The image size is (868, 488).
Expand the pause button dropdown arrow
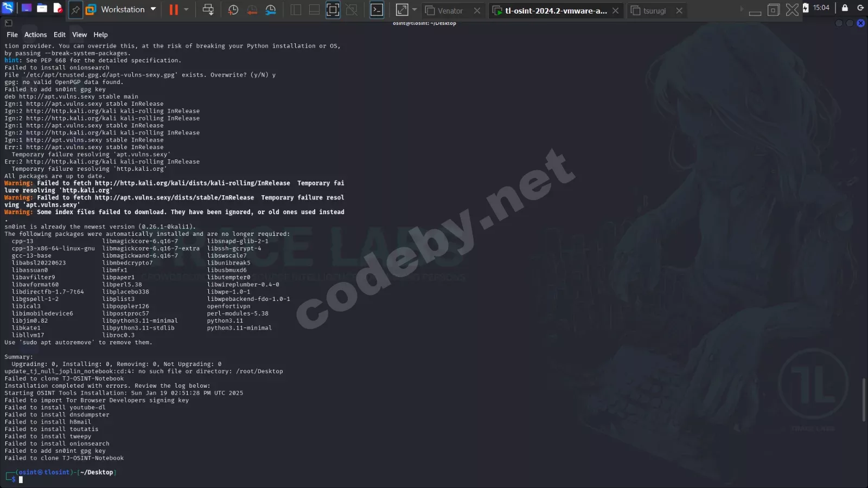185,9
